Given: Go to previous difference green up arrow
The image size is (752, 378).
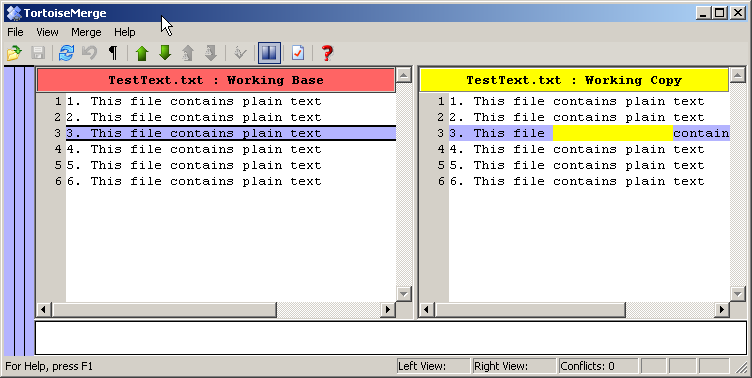Looking at the screenshot, I should click(x=142, y=53).
